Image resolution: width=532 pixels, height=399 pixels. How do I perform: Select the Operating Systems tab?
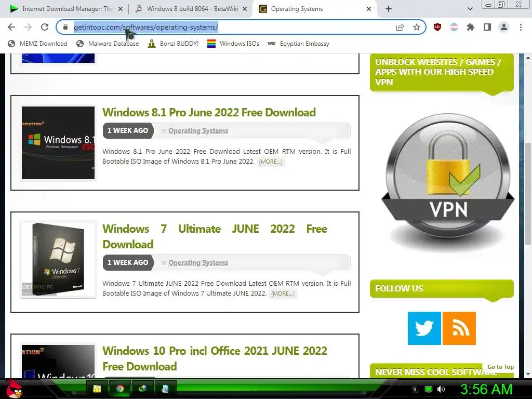click(x=314, y=9)
